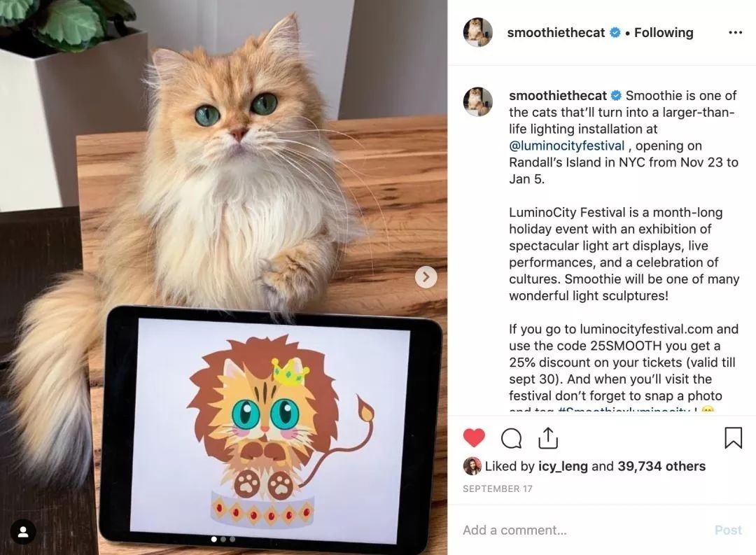The width and height of the screenshot is (756, 555).
Task: Unlike the post with the red heart
Action: 473,438
